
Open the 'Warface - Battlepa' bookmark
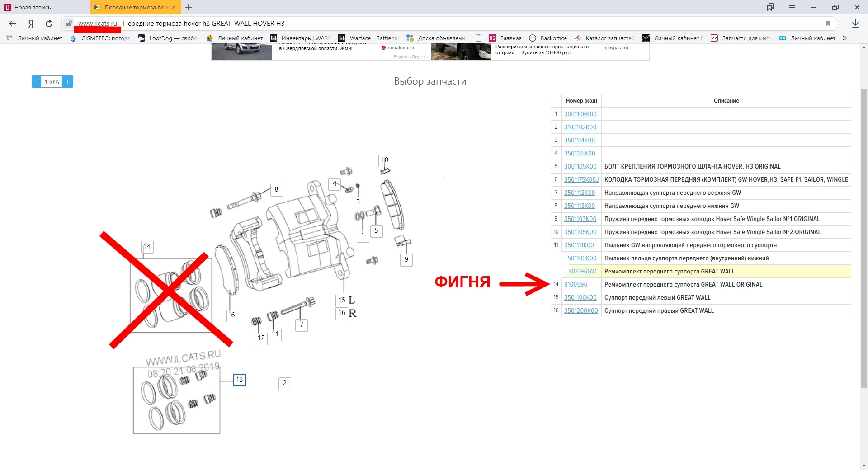pyautogui.click(x=368, y=38)
